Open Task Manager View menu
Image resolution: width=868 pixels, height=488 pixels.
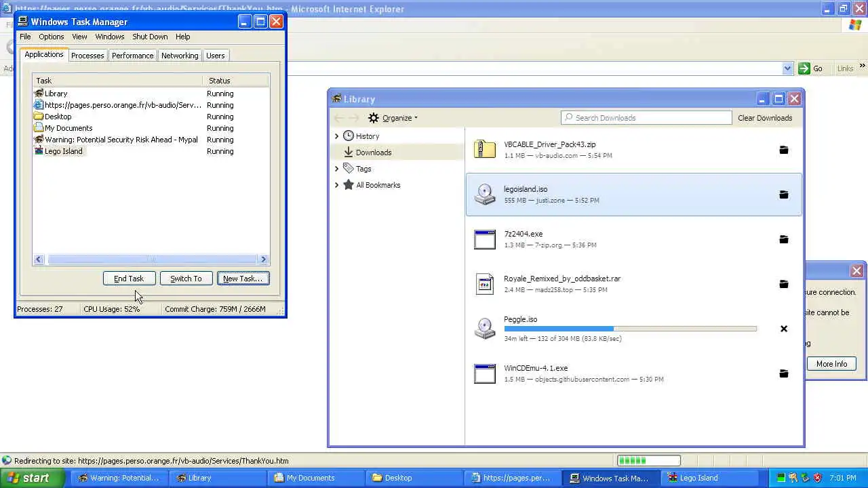point(79,37)
